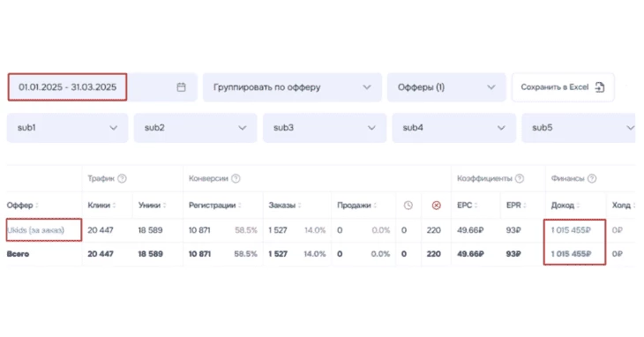This screenshot has width=644, height=337.
Task: Sort by Регистрации column header
Action: click(214, 206)
